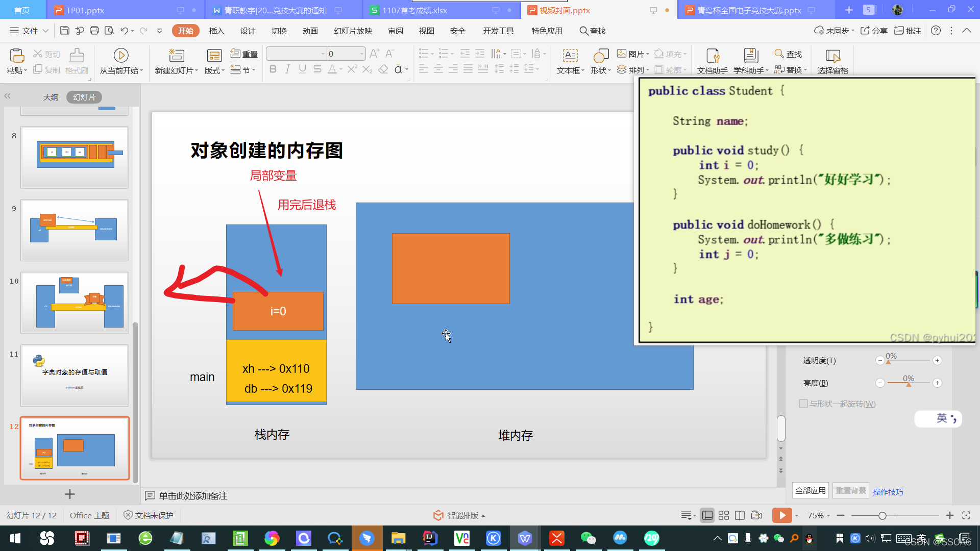Expand Section dropdown
Viewport: 980px width, 551px height.
point(243,70)
